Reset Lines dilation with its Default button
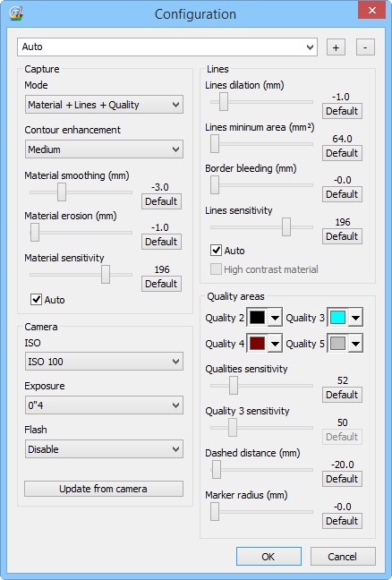 click(342, 111)
